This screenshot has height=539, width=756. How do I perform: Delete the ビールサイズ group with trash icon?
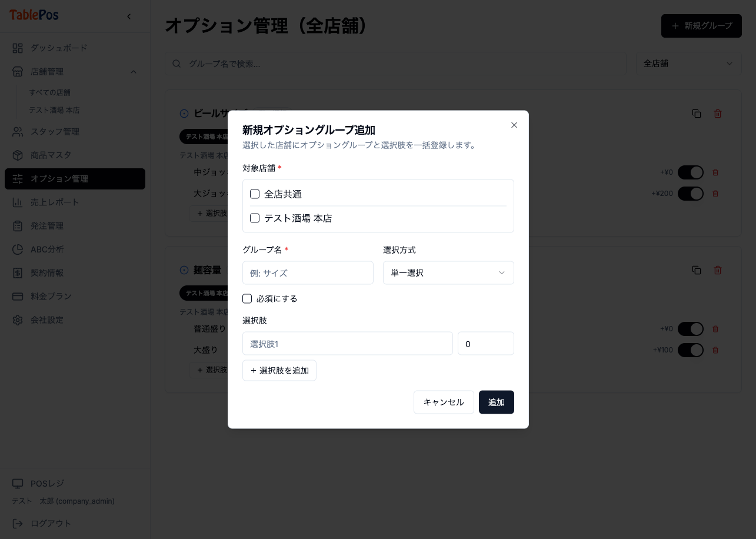pos(718,114)
